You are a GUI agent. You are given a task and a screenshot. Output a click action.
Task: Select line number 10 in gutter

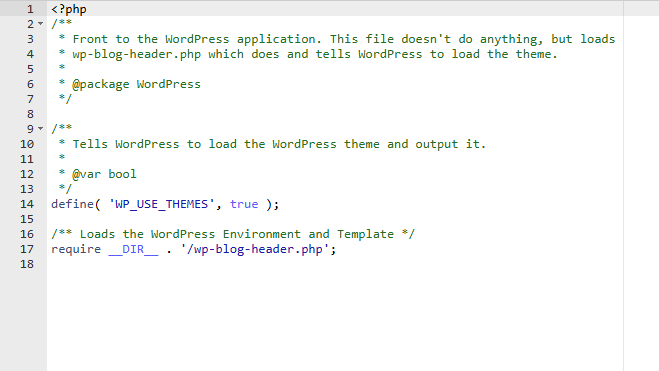pyautogui.click(x=27, y=144)
